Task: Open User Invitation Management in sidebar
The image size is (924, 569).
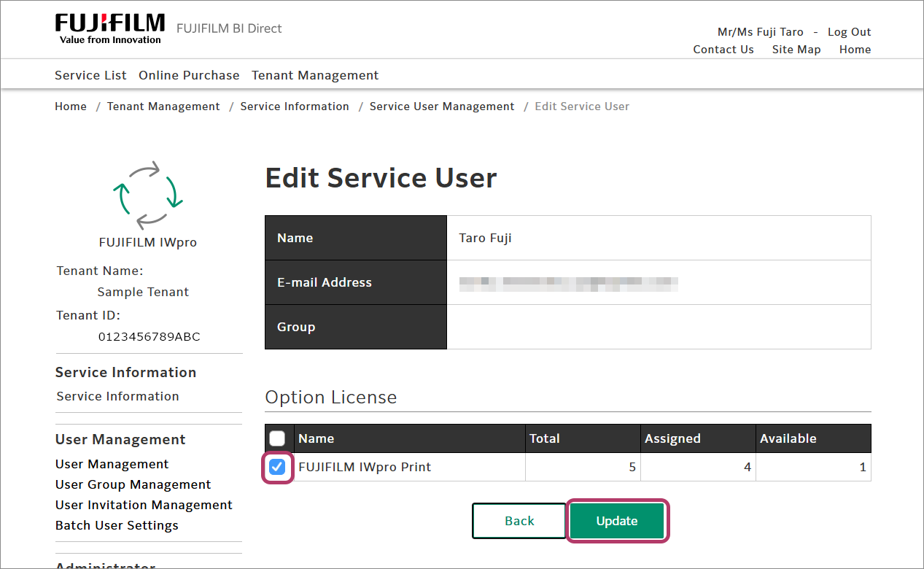Action: pyautogui.click(x=144, y=505)
